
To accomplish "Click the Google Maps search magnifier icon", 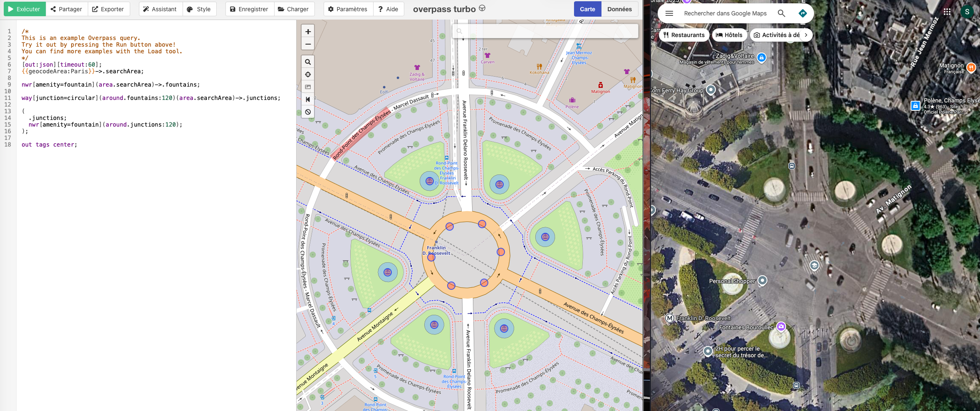I will (782, 13).
